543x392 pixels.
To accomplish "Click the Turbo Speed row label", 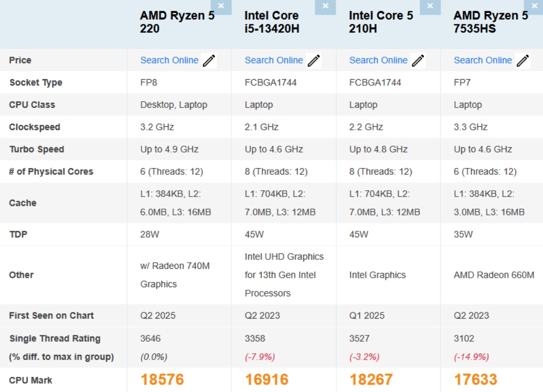I will [x=37, y=149].
